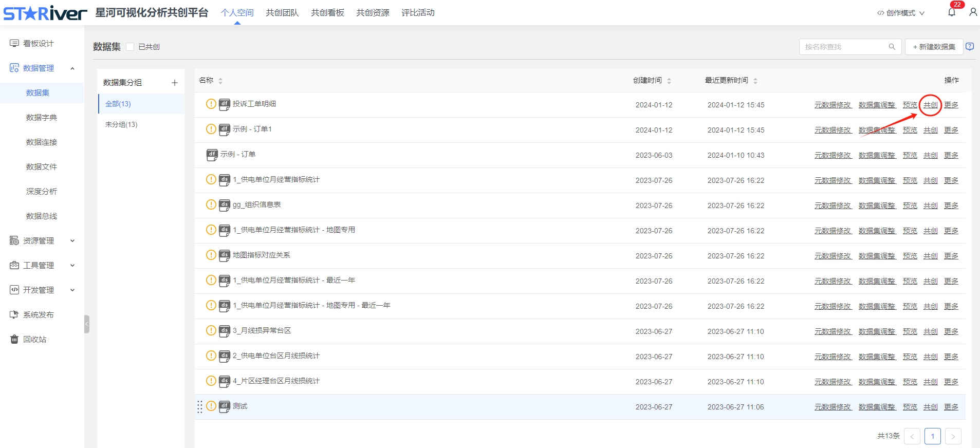Open 数据字典 in sidebar
The width and height of the screenshot is (980, 448).
tap(42, 118)
